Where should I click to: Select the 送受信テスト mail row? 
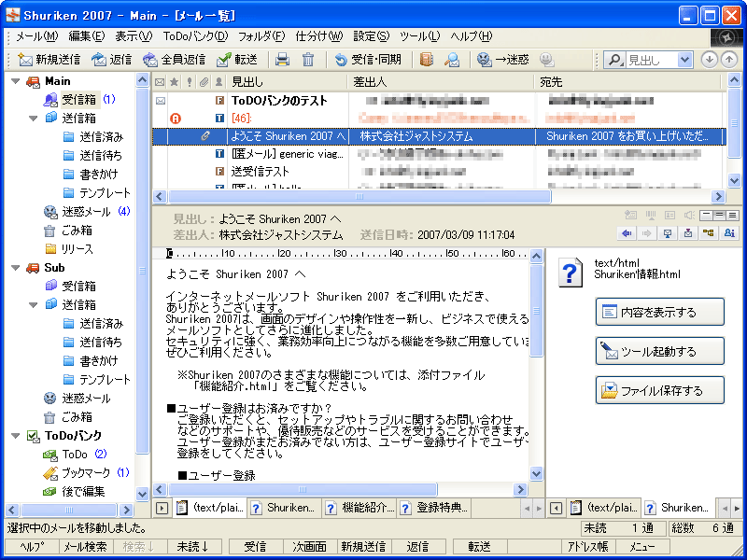[439, 172]
